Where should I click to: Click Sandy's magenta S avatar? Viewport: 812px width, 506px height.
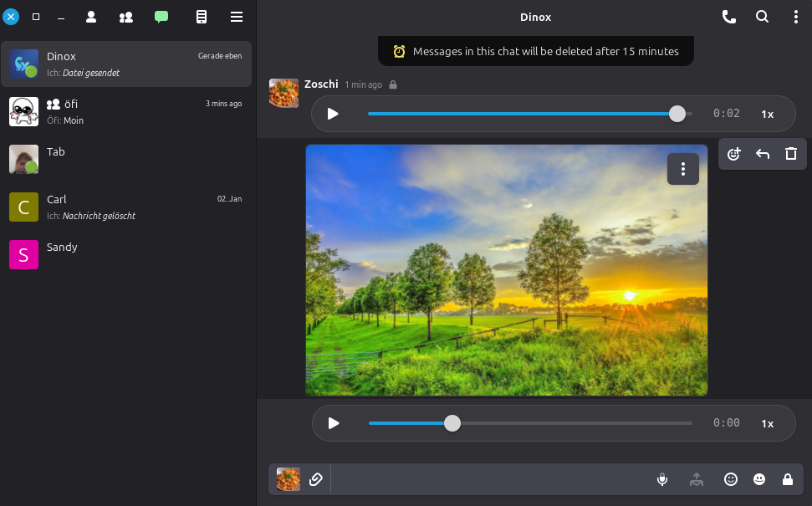(x=23, y=255)
